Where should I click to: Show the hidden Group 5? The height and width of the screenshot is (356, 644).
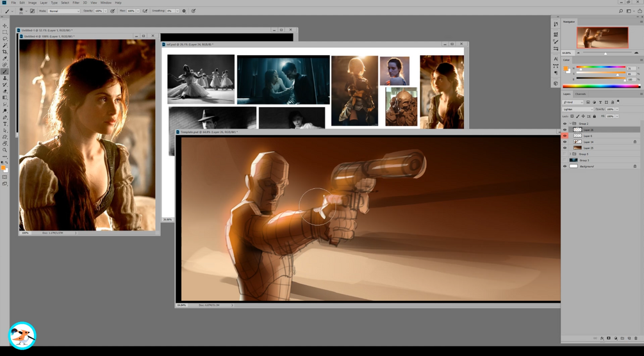coord(565,154)
